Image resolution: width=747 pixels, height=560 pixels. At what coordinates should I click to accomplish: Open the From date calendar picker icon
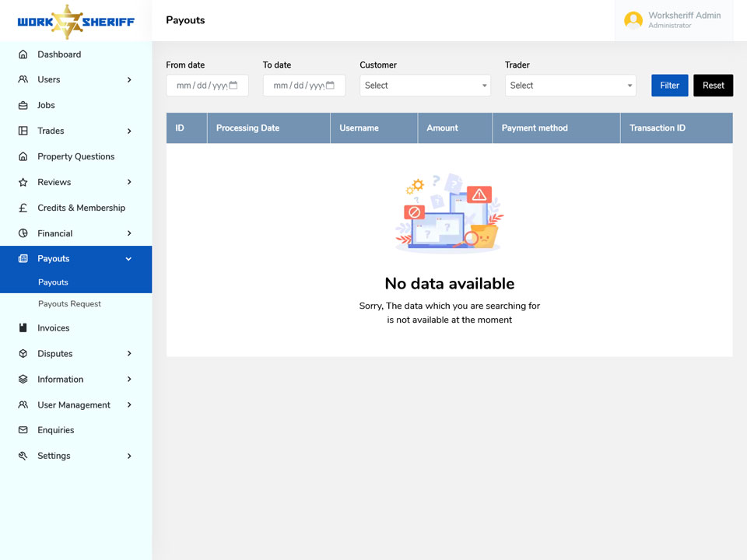[x=233, y=86]
